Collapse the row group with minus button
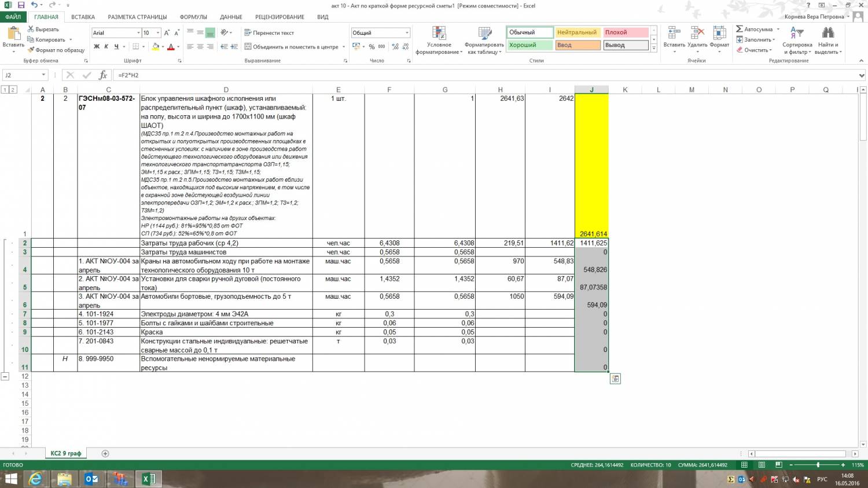This screenshot has height=488, width=868. coord(5,376)
